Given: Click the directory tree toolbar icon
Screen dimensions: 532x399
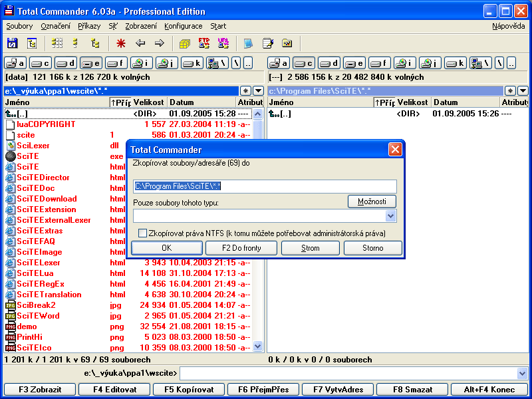Looking at the screenshot, I should pyautogui.click(x=31, y=43).
